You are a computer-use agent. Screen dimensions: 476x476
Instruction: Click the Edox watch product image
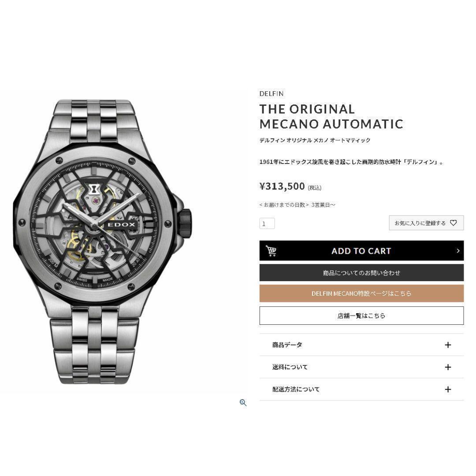(103, 242)
